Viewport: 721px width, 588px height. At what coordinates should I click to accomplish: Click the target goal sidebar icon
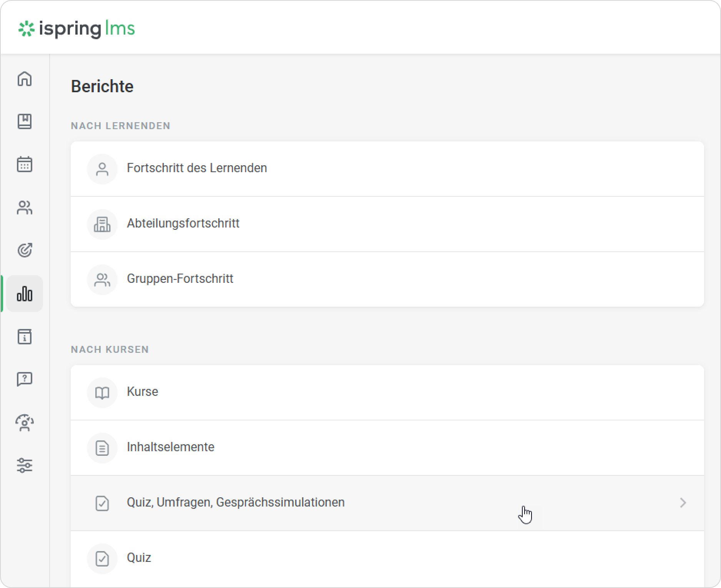coord(25,250)
